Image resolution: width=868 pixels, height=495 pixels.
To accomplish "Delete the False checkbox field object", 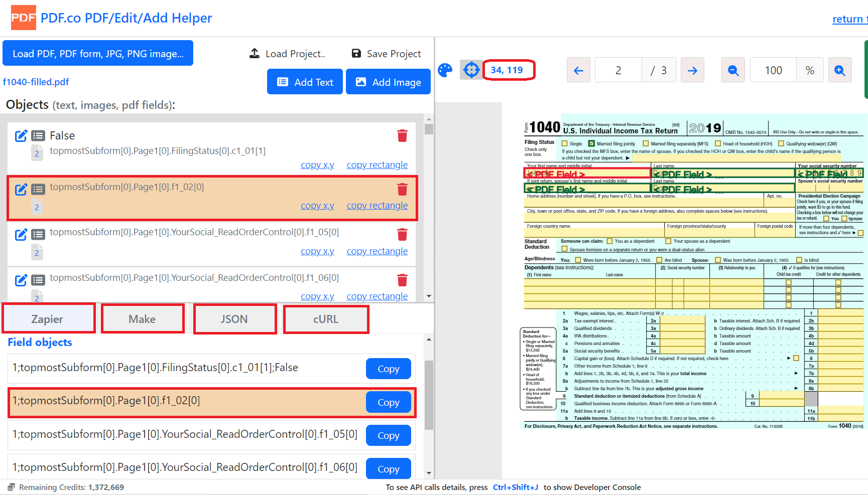I will tap(402, 136).
